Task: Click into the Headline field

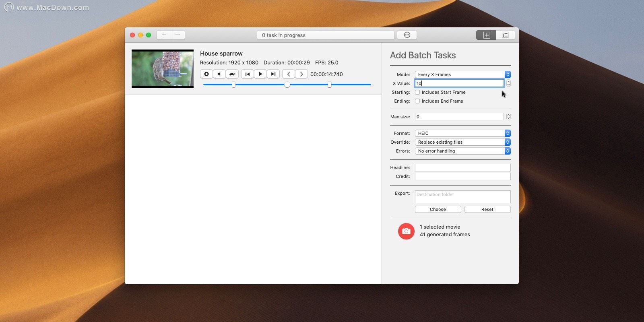Action: pos(463,167)
